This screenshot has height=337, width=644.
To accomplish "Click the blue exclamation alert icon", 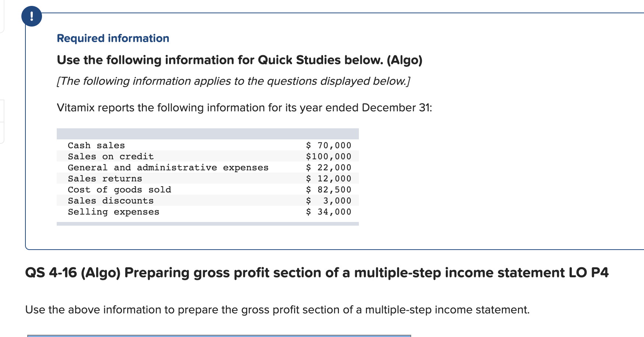I will (x=32, y=16).
